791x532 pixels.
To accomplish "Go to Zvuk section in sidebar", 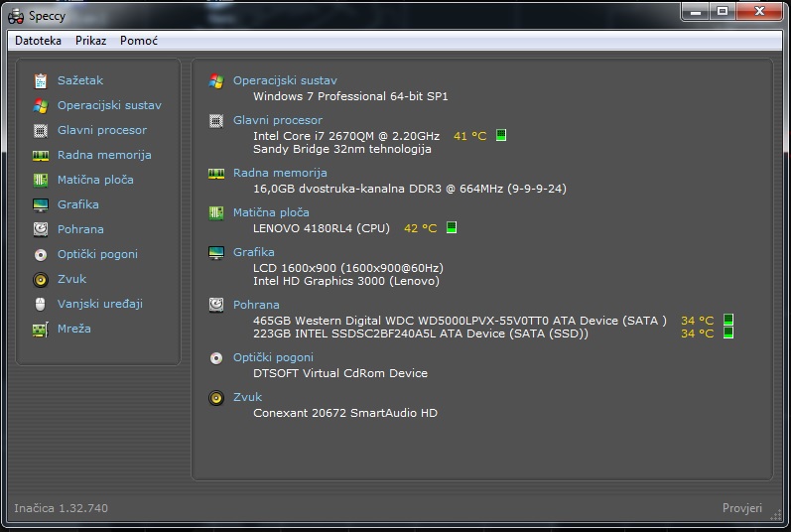I will pos(71,278).
